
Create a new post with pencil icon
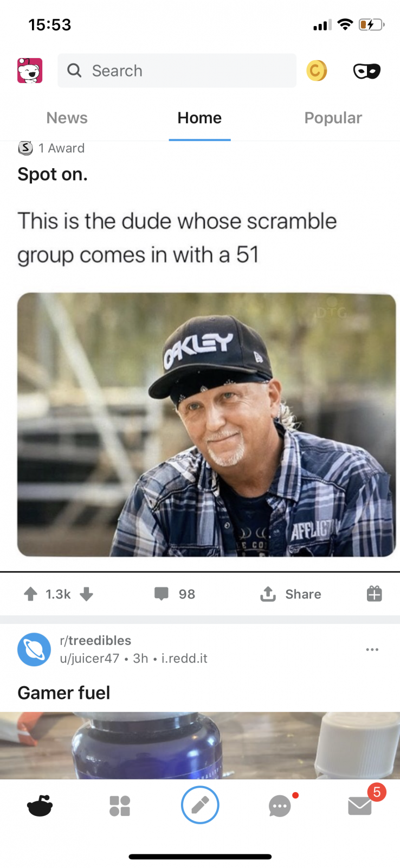pyautogui.click(x=200, y=805)
